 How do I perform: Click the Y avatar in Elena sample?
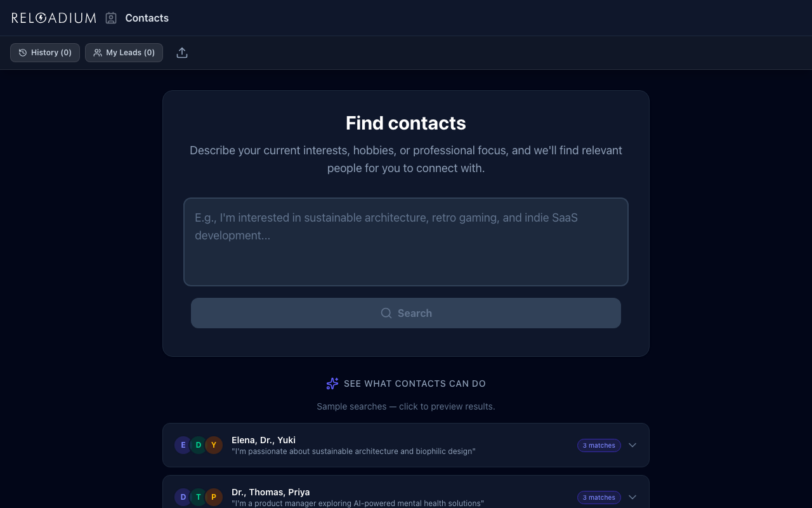[x=214, y=445]
